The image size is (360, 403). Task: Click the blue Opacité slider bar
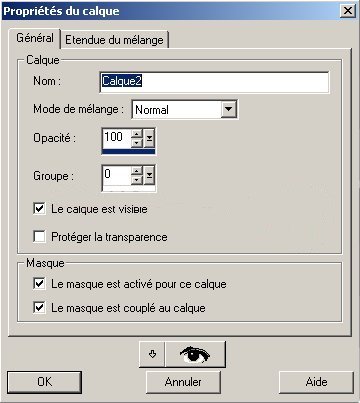click(x=129, y=152)
